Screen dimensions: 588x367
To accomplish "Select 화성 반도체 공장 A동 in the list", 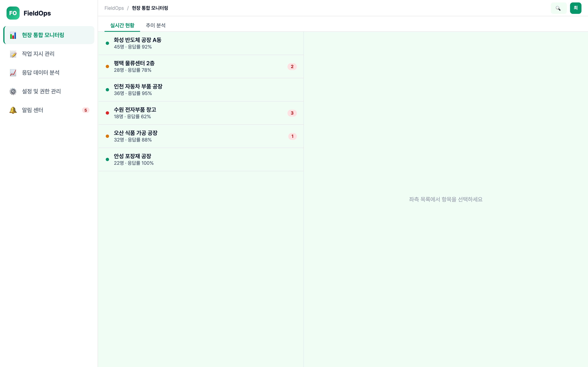I will tap(137, 43).
